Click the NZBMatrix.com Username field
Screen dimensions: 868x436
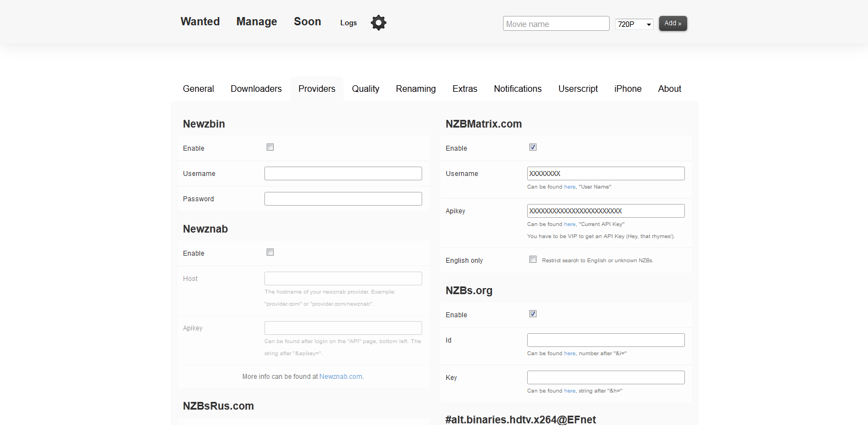coord(606,173)
